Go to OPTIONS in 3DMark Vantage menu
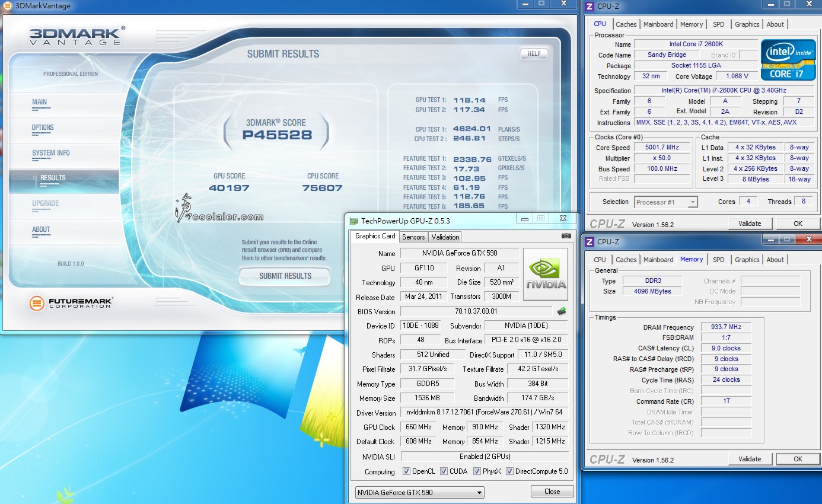 pos(64,130)
